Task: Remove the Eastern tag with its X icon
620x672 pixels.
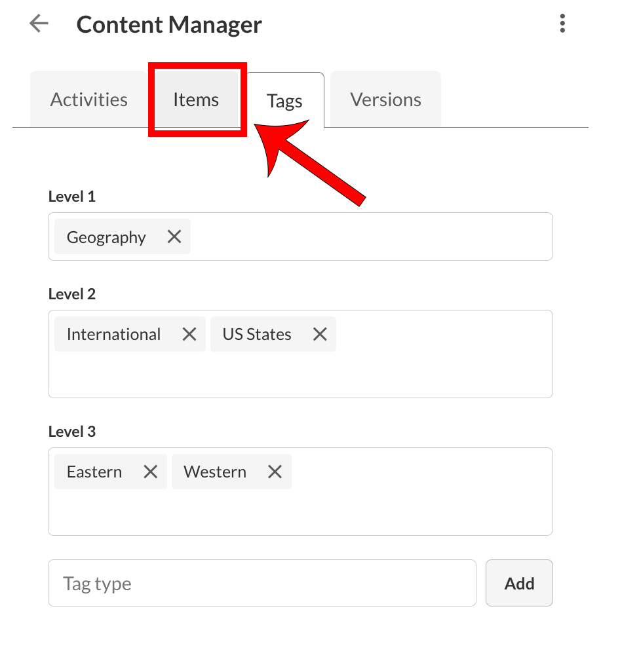Action: pos(150,471)
